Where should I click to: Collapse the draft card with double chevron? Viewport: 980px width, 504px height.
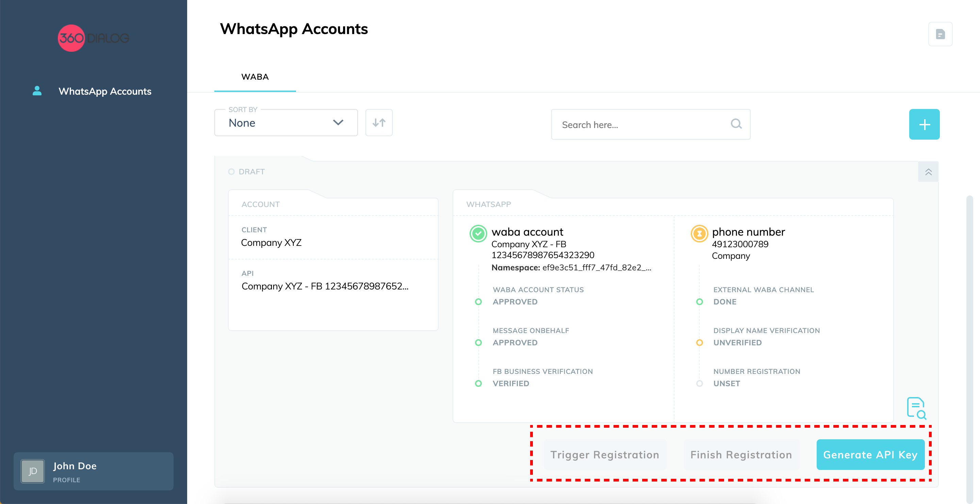point(928,172)
